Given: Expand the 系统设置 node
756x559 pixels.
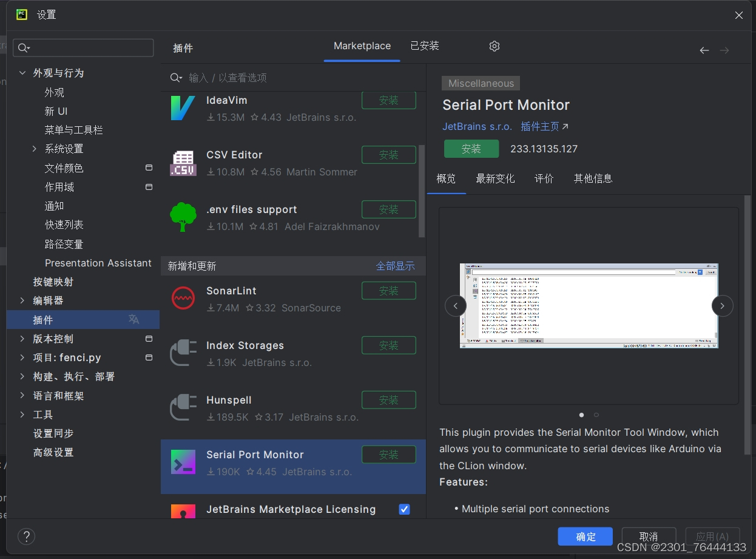Looking at the screenshot, I should [x=35, y=149].
